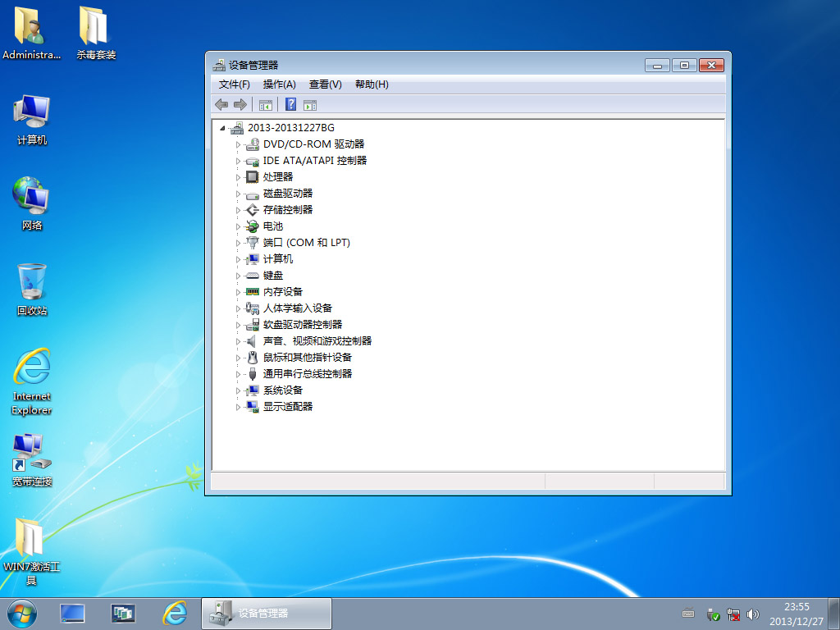Screen dimensions: 840x630
Task: Click the 键盘 keyboard icon
Action: click(253, 276)
